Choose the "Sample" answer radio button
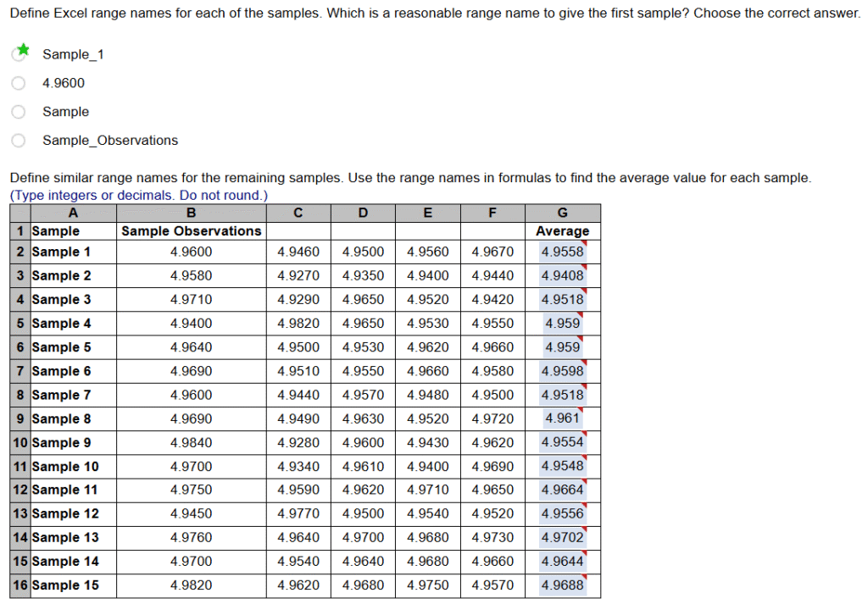This screenshot has height=604, width=868. point(19,112)
